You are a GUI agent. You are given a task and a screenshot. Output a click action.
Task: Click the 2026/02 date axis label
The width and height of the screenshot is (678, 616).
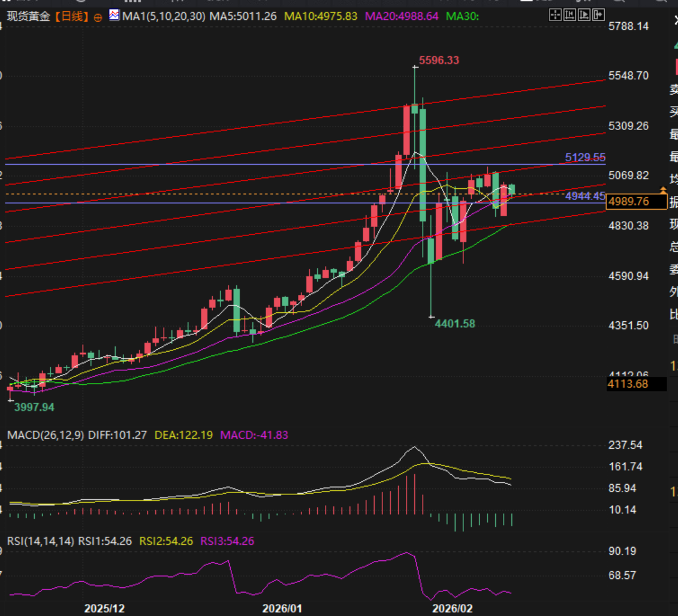click(x=453, y=608)
